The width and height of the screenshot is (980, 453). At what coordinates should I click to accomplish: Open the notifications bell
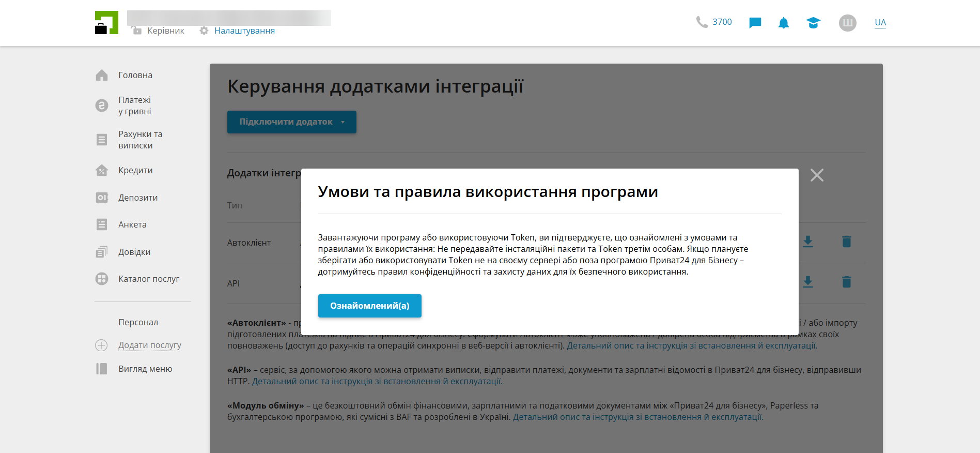[784, 23]
